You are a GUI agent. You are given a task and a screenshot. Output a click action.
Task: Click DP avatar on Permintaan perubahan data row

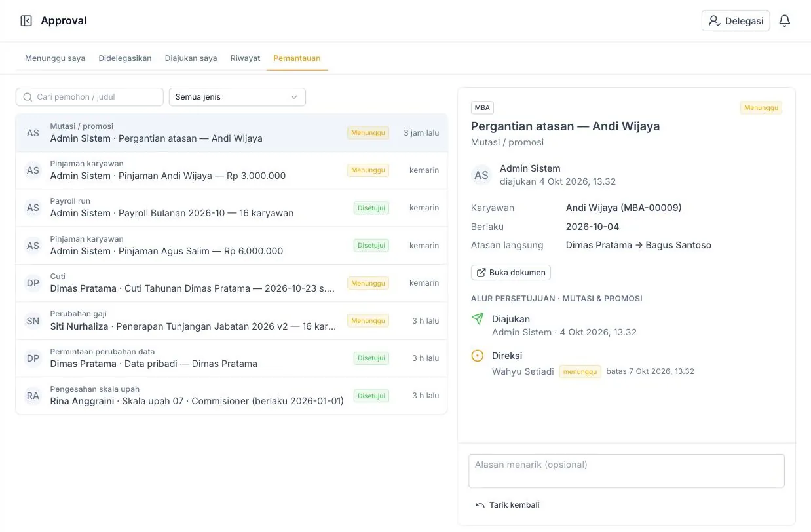point(33,358)
